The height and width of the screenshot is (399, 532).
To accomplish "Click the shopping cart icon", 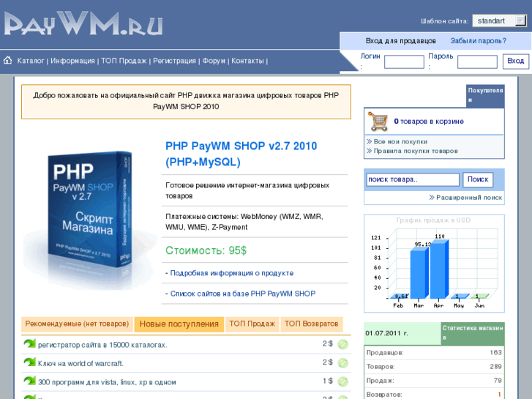I will pos(378,122).
